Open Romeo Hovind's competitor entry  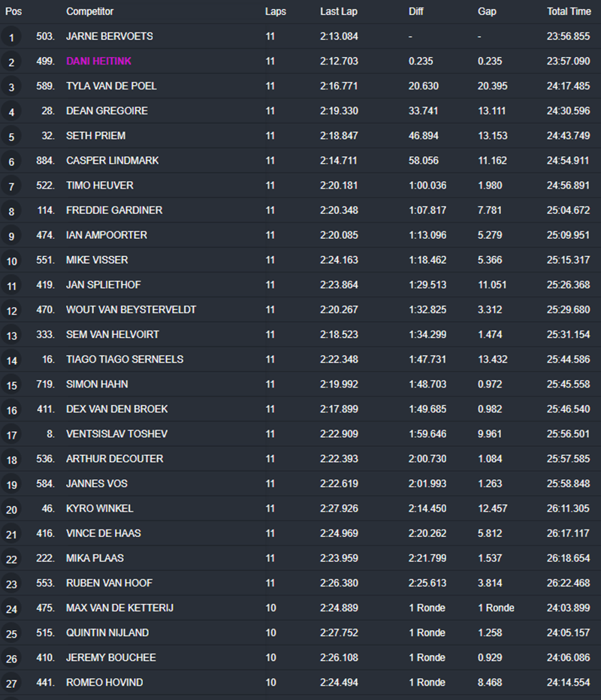click(x=104, y=683)
